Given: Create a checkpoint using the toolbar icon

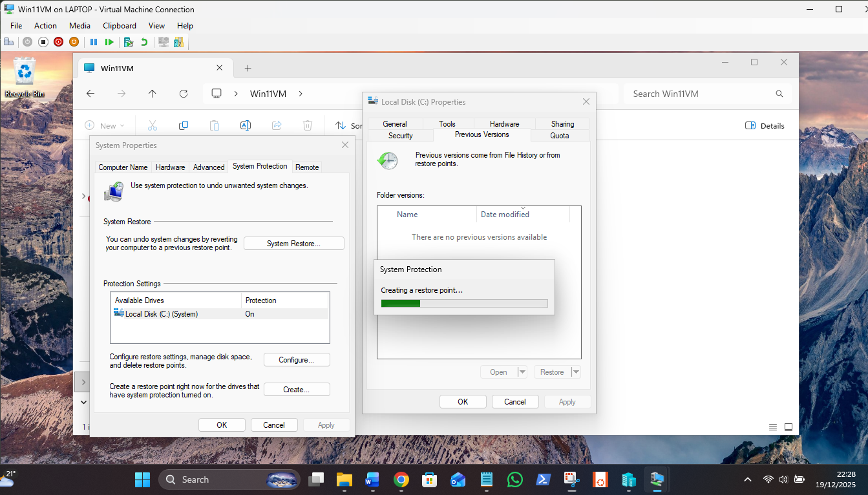Looking at the screenshot, I should point(129,42).
